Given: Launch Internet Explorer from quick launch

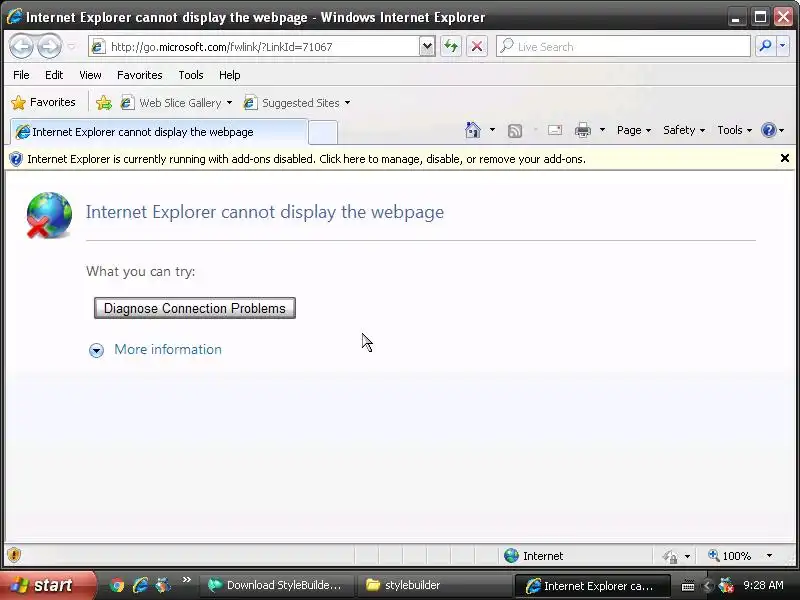Looking at the screenshot, I should click(140, 585).
